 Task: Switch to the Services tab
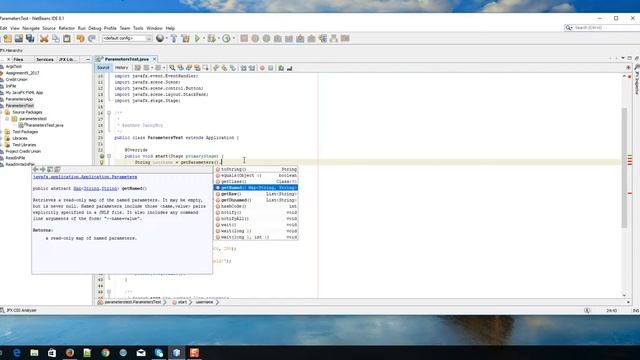click(45, 60)
